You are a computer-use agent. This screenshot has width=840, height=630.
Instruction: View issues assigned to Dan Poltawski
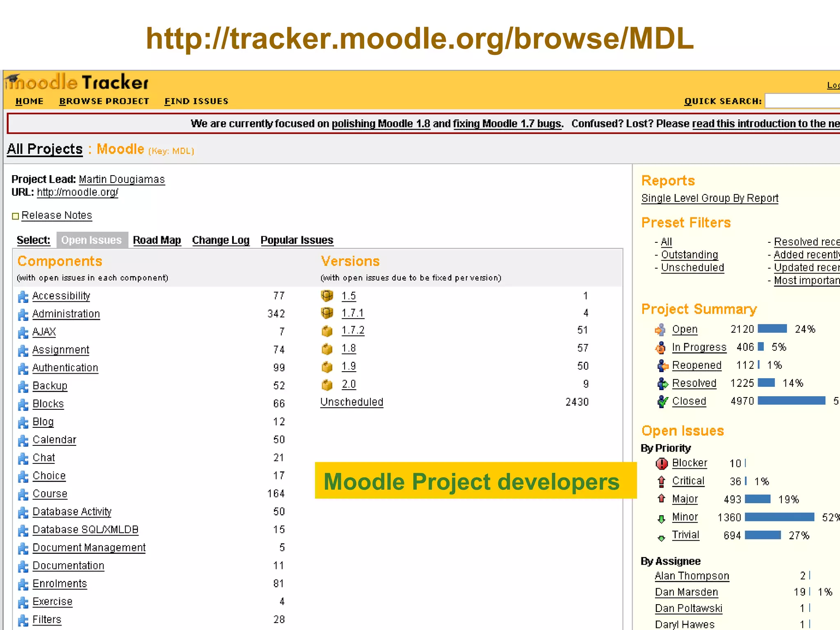coord(689,609)
